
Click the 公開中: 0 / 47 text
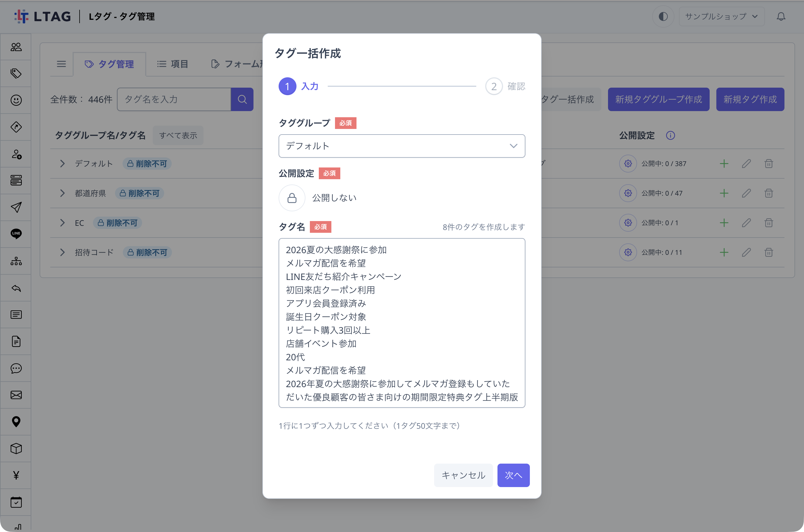(662, 193)
